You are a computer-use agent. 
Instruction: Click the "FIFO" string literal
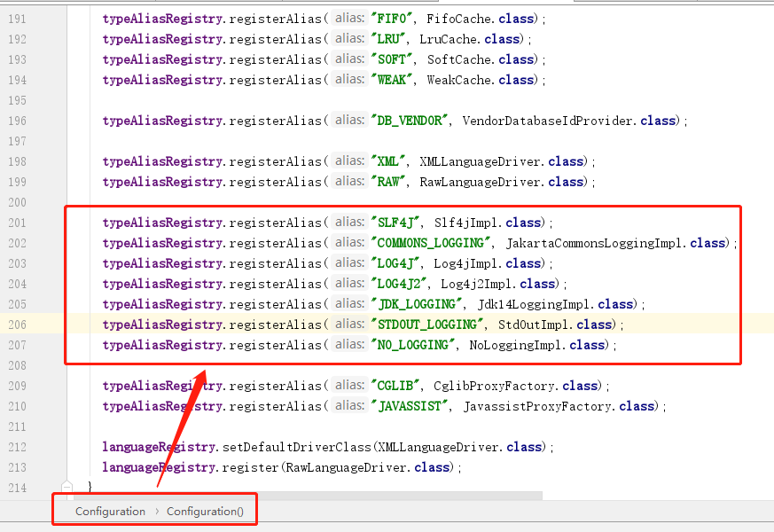click(394, 19)
